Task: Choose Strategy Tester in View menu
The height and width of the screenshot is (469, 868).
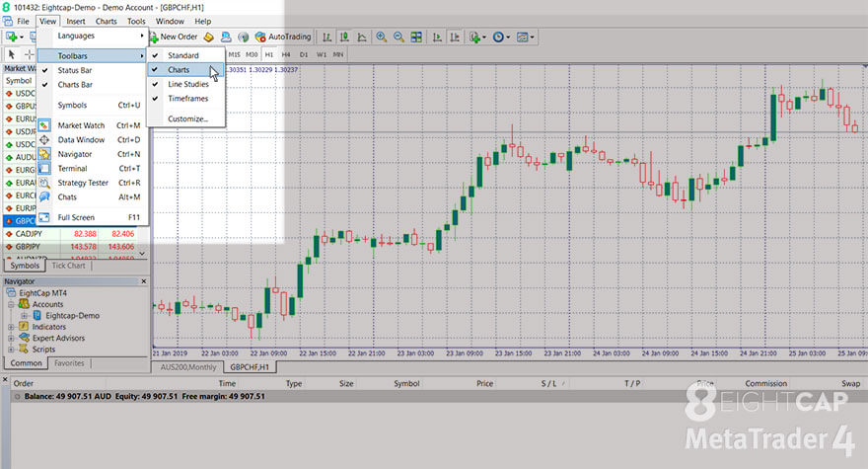Action: [93, 183]
